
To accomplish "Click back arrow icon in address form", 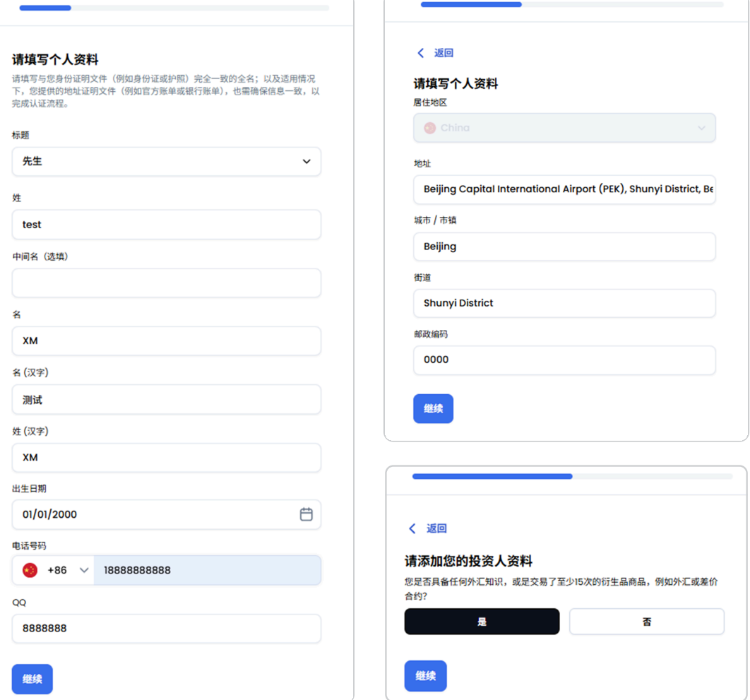I will click(x=420, y=53).
